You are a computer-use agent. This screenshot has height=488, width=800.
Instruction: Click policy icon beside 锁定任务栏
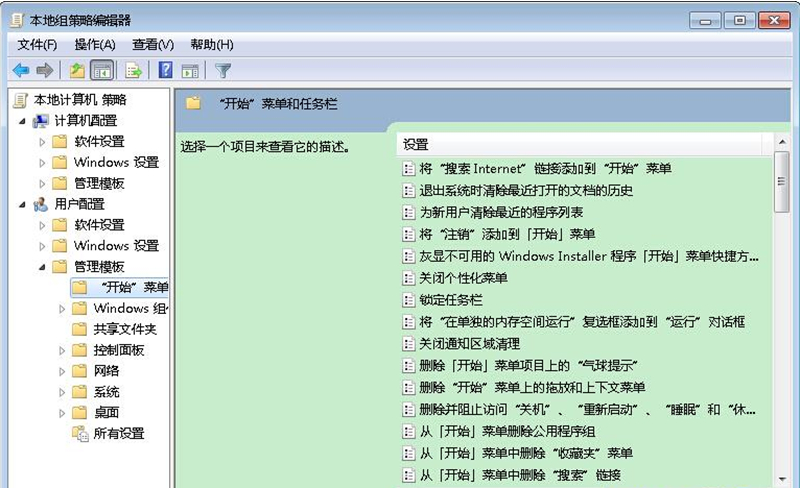pos(408,300)
